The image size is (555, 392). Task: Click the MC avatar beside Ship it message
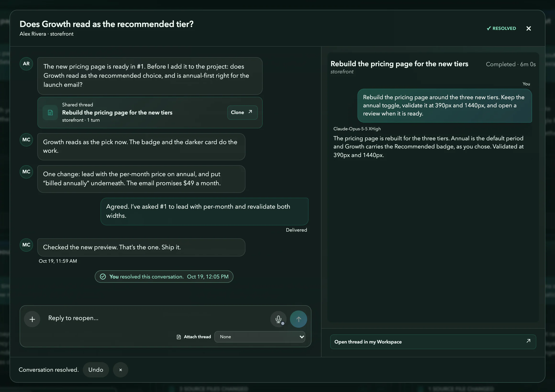point(26,245)
